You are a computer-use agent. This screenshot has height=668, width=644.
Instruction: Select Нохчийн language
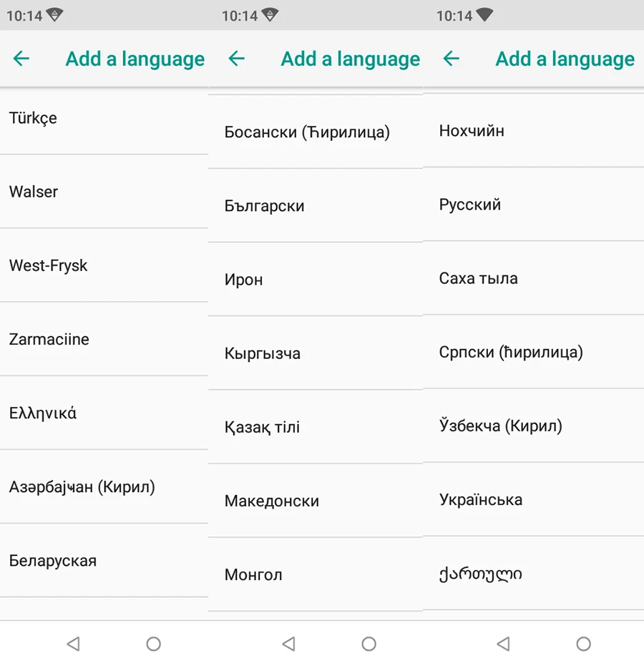tap(533, 130)
